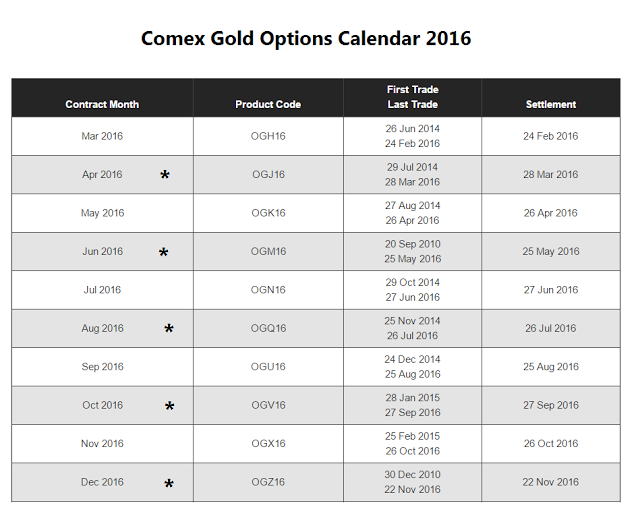Click the Product Code column header
640x528 pixels.
[x=268, y=104]
